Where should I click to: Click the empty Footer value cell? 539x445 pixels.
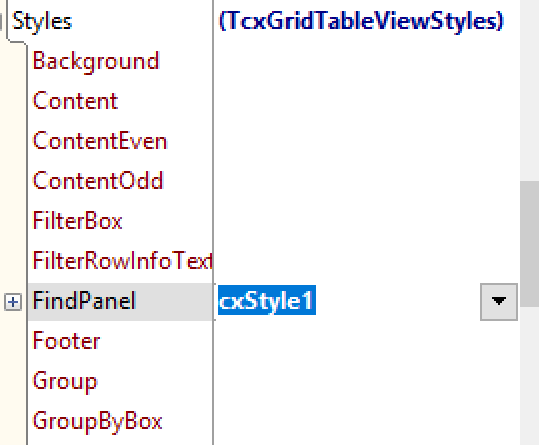click(366, 341)
